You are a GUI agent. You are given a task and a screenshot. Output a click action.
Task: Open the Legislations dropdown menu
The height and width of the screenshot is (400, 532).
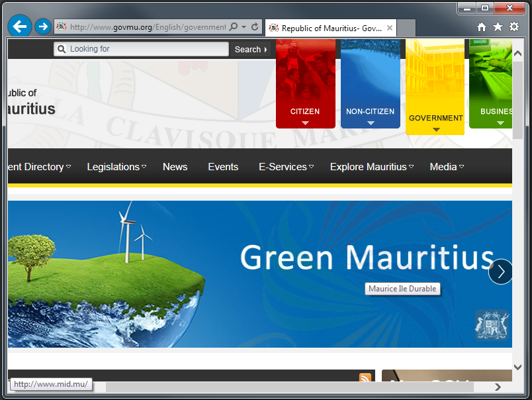(116, 167)
